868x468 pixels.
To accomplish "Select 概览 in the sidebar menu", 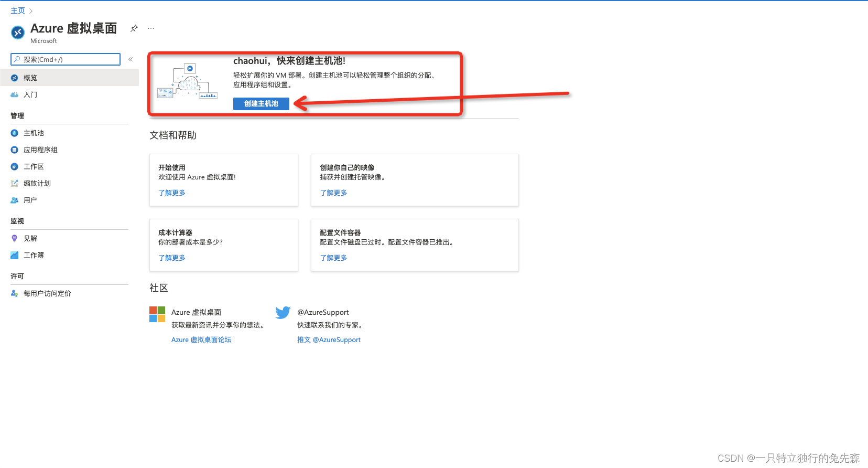I will click(x=69, y=78).
